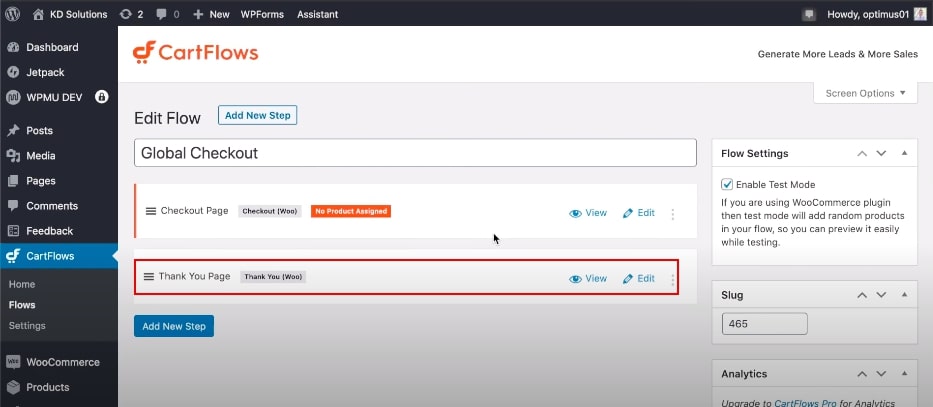Click the notification icon beside Howdy

pos(808,14)
